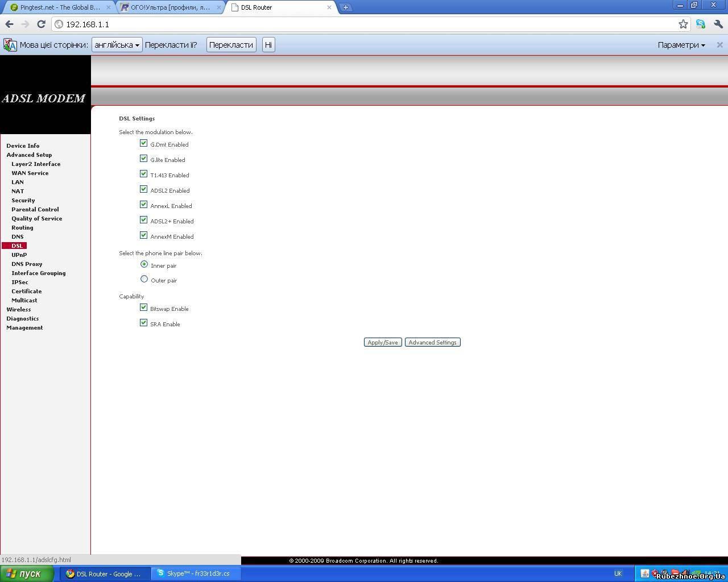This screenshot has height=582, width=728.
Task: Switch to the ОГО!Ультра tab
Action: (169, 7)
